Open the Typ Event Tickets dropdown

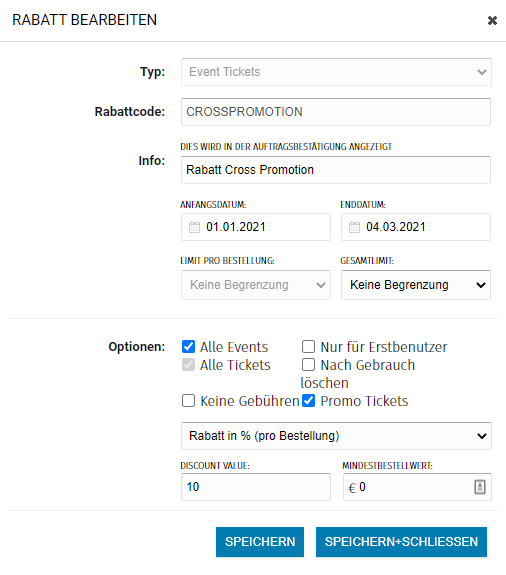[x=336, y=72]
